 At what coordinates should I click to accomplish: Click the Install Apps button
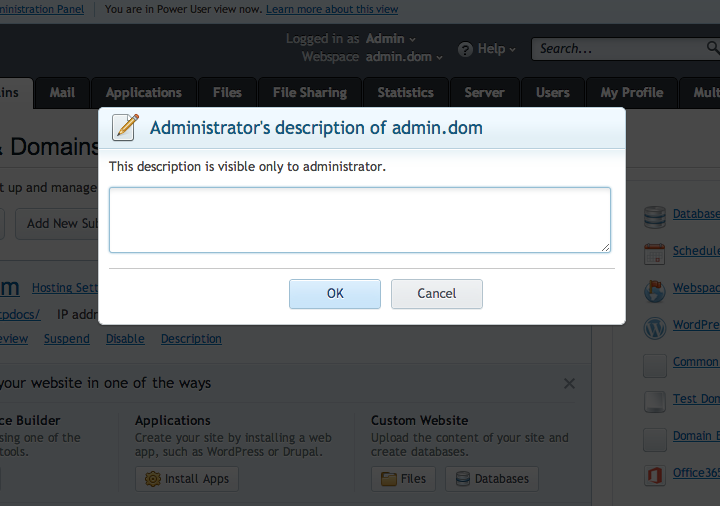[x=187, y=479]
